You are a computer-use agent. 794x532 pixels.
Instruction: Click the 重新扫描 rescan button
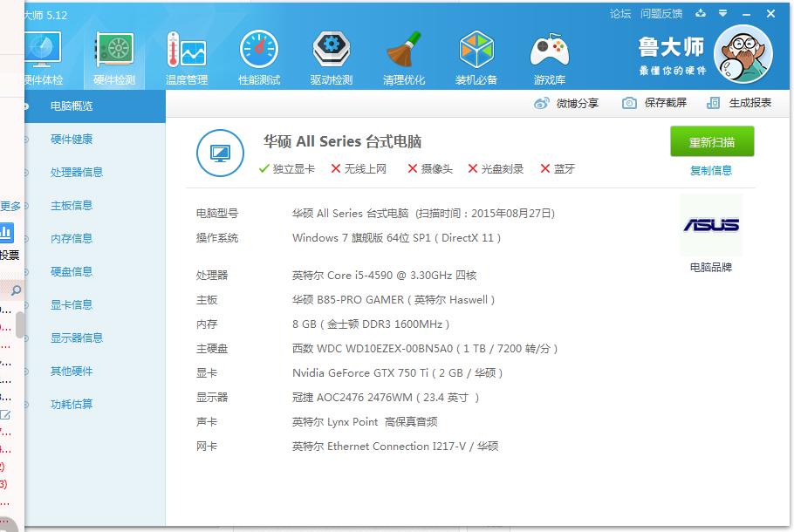tap(712, 142)
